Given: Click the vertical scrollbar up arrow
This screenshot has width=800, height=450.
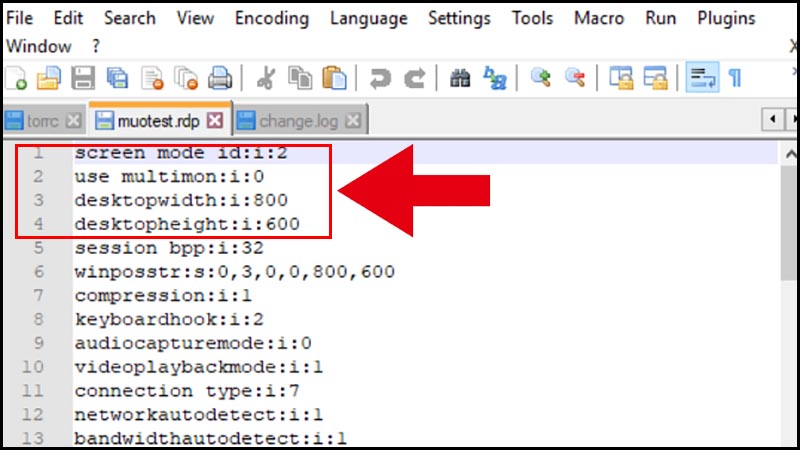Looking at the screenshot, I should click(x=790, y=154).
